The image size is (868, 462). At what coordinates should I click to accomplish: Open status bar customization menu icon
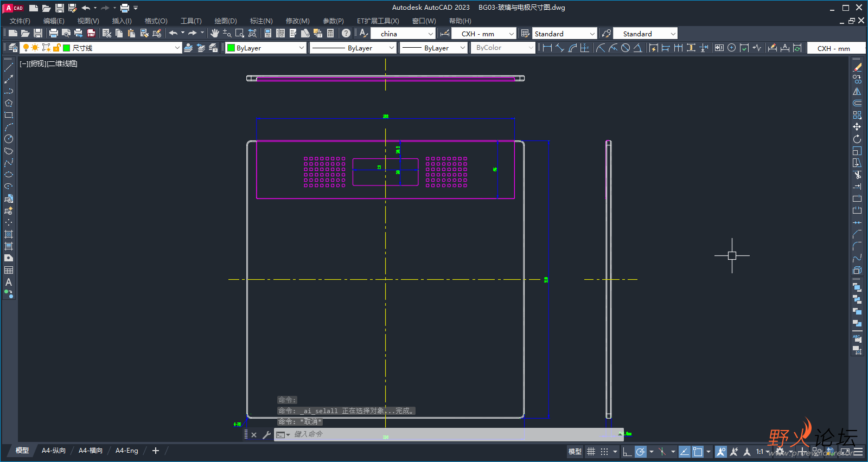click(x=858, y=452)
